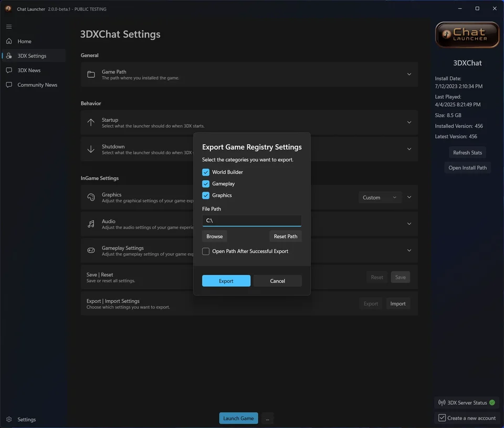Click the Chat Launcher app icon in title bar
504x428 pixels.
click(x=8, y=9)
